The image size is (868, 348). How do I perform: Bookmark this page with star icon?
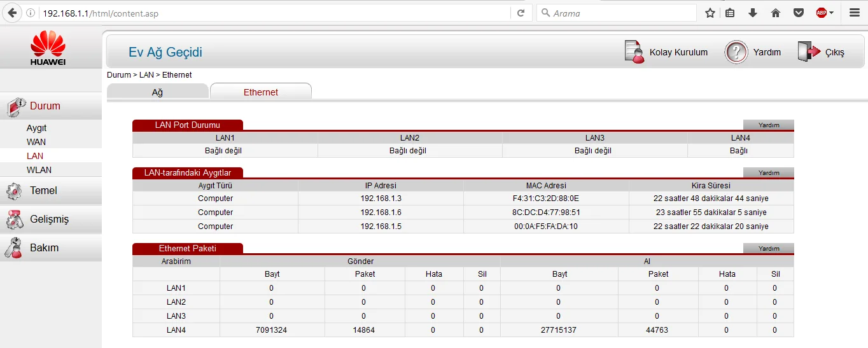(710, 13)
